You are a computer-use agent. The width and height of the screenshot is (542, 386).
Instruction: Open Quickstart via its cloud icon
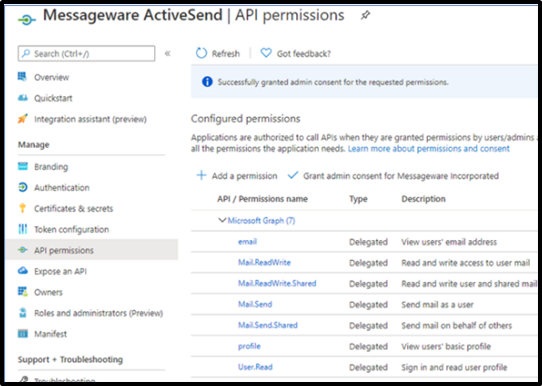point(22,98)
